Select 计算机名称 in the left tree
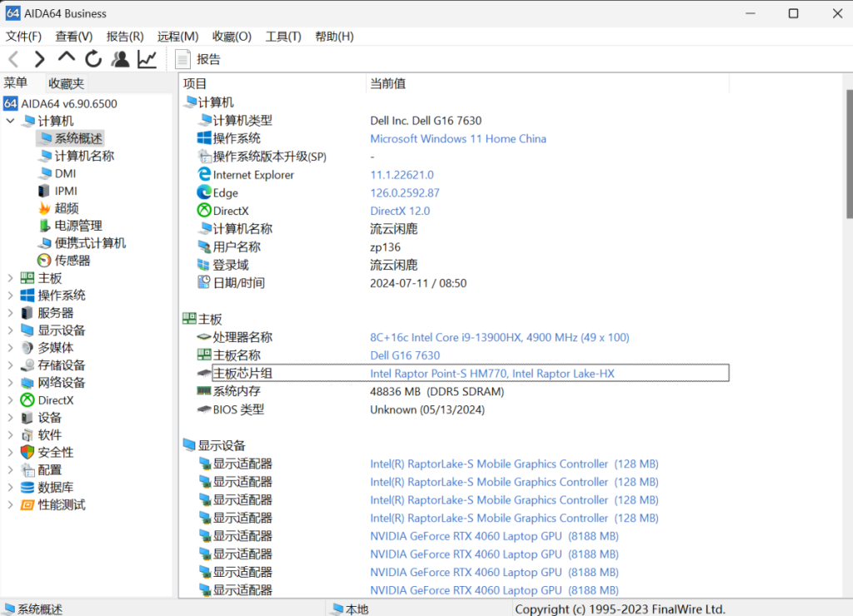The width and height of the screenshot is (853, 616). 84,156
